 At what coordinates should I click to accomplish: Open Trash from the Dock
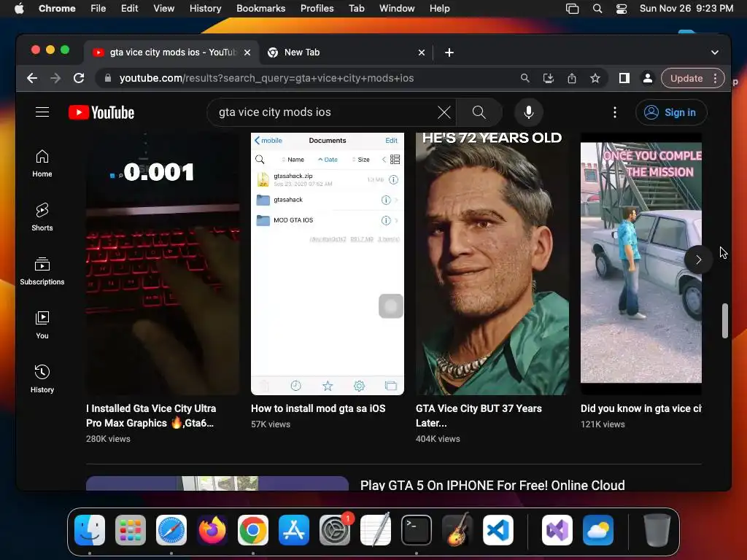[x=657, y=530]
